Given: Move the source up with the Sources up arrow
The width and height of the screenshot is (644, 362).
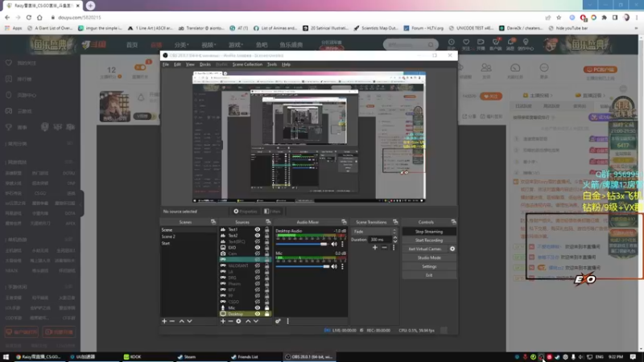Looking at the screenshot, I should (248, 321).
